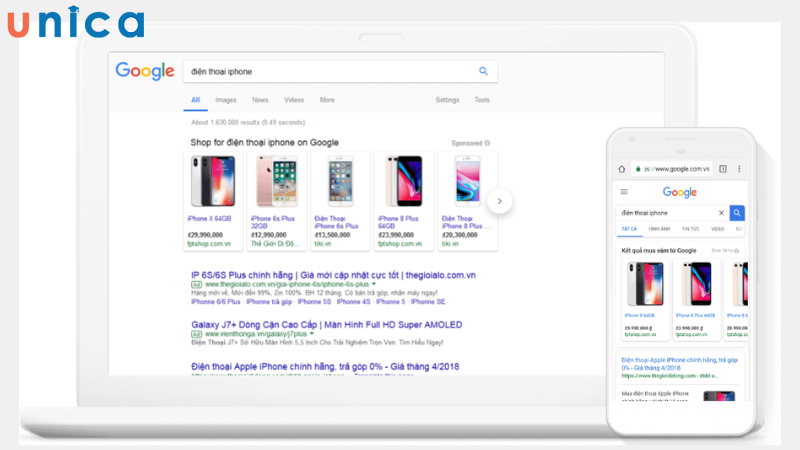800x450 pixels.
Task: Click the đ13,500,000 price text
Action: click(332, 235)
